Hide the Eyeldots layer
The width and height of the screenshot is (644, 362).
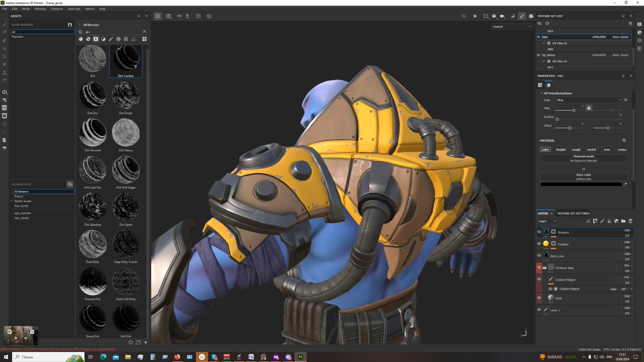(x=539, y=243)
